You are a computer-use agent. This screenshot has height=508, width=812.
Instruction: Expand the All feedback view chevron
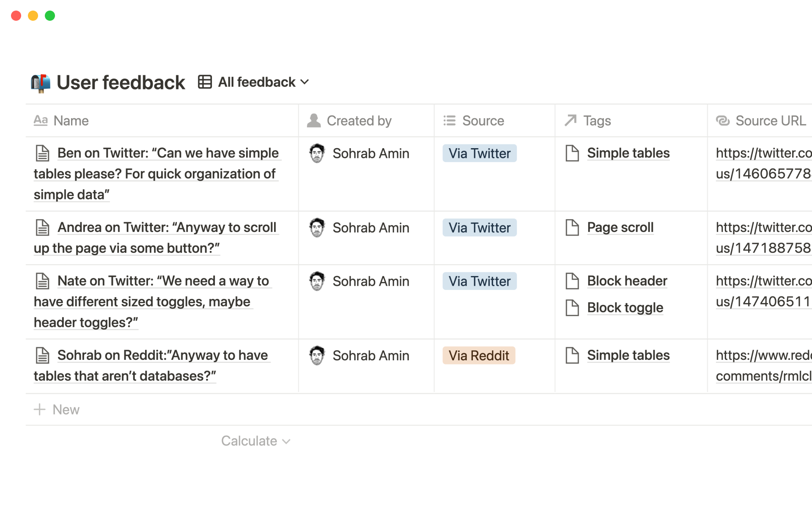click(x=305, y=82)
